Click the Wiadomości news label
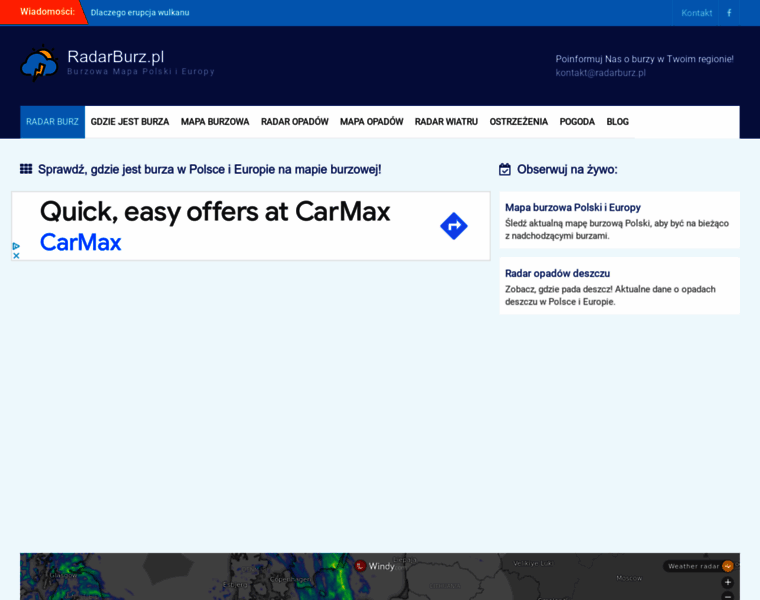 48,12
